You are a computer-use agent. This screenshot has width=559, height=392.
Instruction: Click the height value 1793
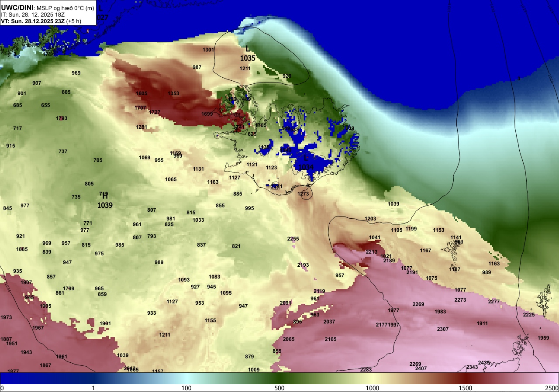click(62, 118)
